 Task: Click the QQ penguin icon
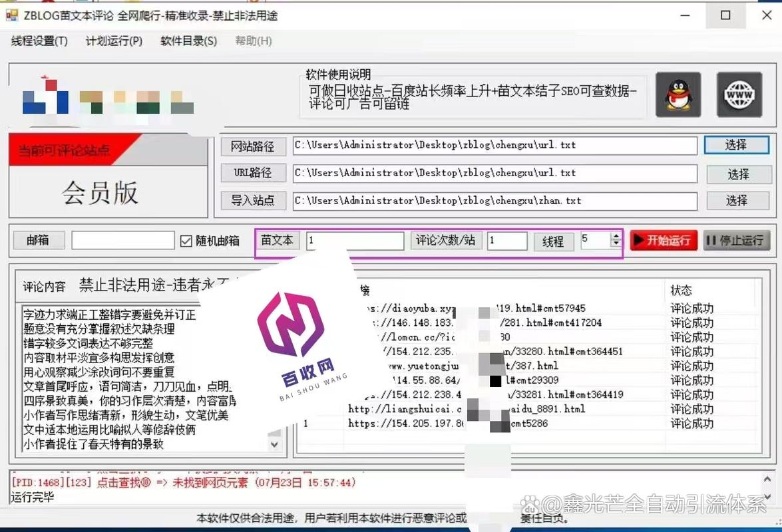[x=678, y=94]
